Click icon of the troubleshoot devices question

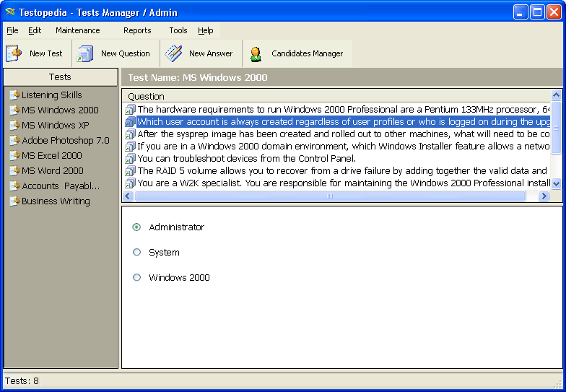pos(130,159)
